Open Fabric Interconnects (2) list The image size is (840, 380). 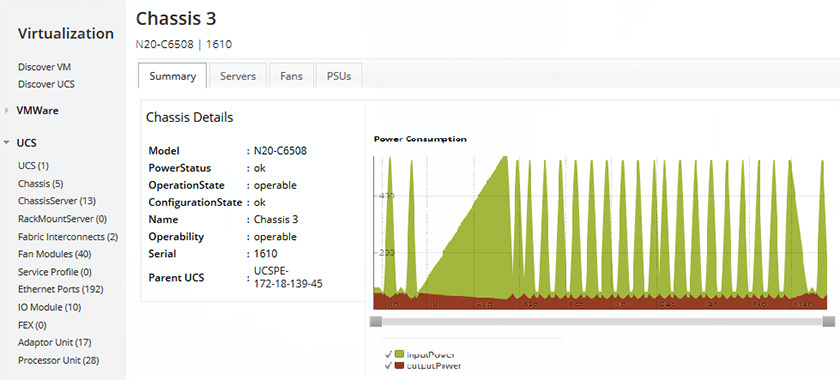(x=68, y=236)
